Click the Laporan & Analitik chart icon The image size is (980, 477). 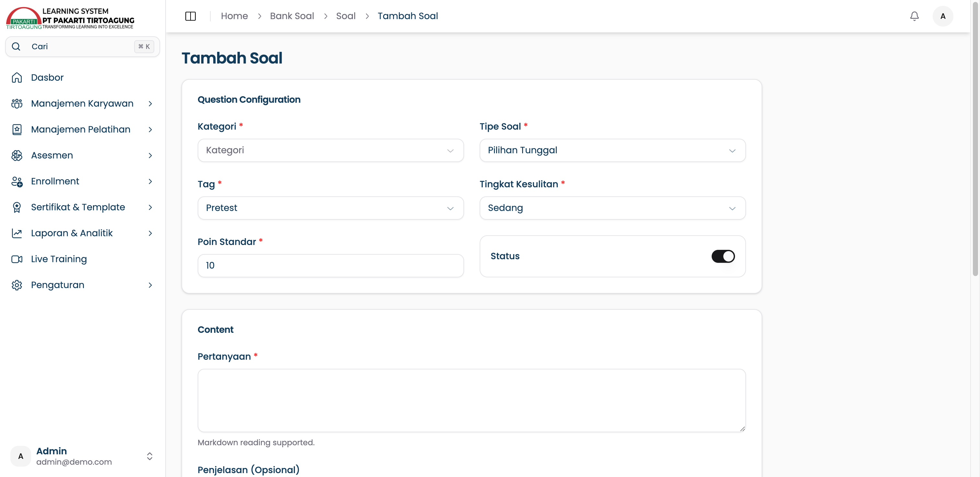17,233
